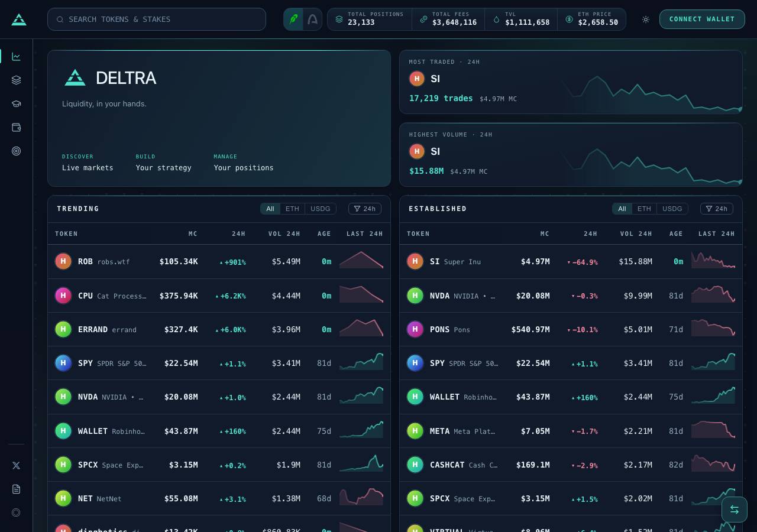Viewport: 757px width, 532px height.
Task: Open the Most Traded 24H SI card
Action: click(x=571, y=82)
